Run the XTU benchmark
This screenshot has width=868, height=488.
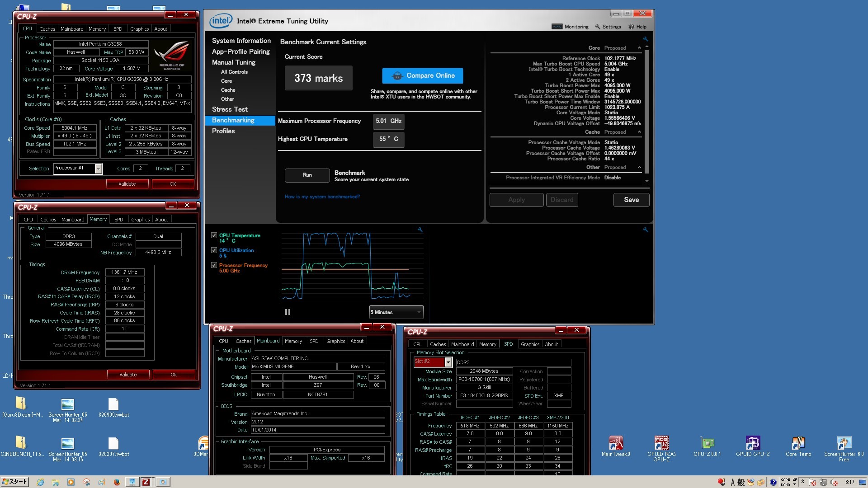tap(307, 175)
